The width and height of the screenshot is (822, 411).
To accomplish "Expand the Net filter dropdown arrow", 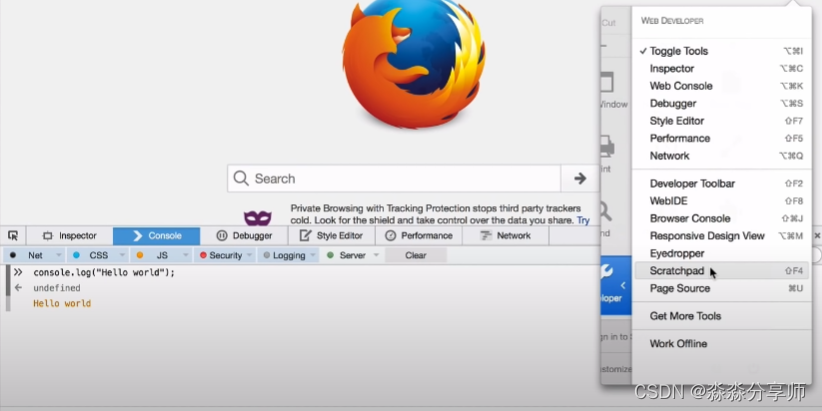I will [59, 255].
